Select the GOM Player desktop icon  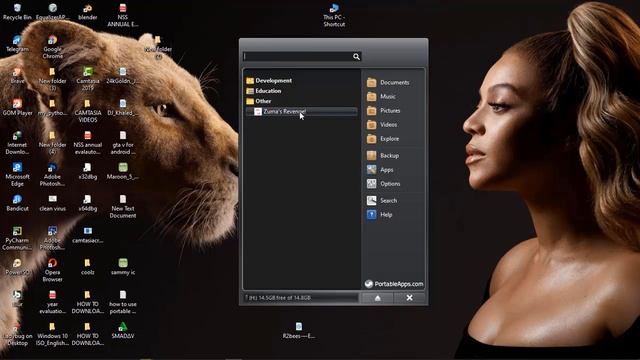17,107
